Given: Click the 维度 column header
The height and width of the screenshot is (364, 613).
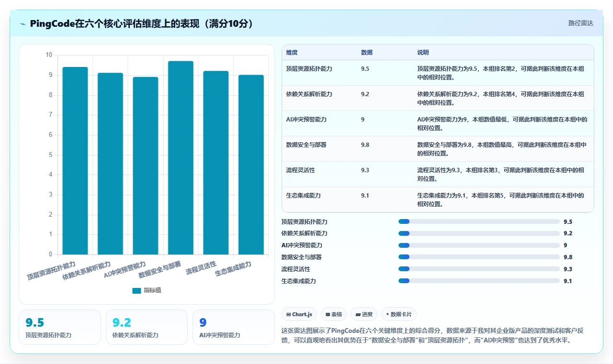Looking at the screenshot, I should (x=292, y=52).
